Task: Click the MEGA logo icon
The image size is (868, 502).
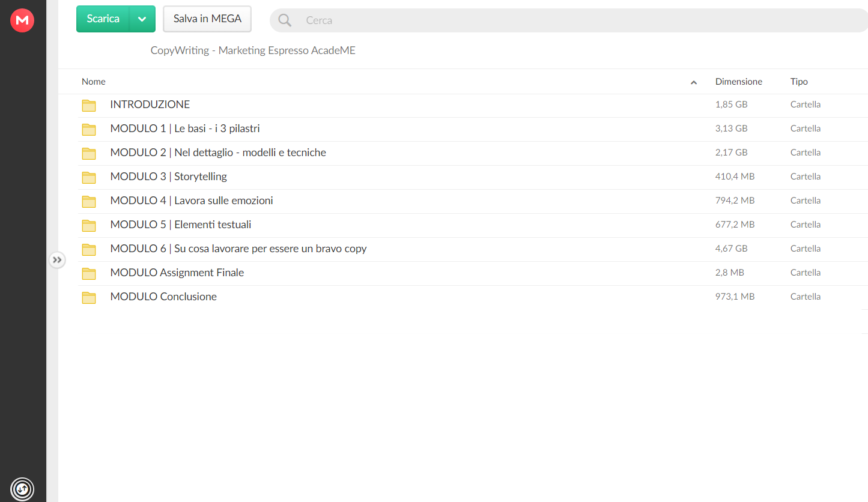Action: (22, 20)
